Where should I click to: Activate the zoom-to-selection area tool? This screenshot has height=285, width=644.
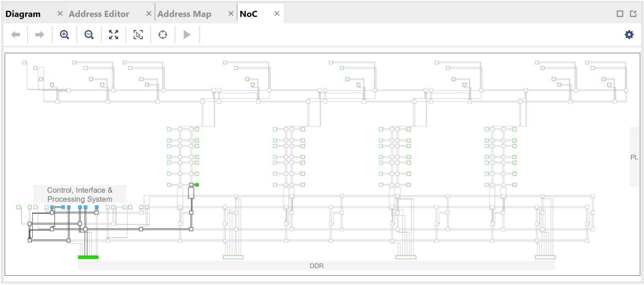[x=138, y=35]
